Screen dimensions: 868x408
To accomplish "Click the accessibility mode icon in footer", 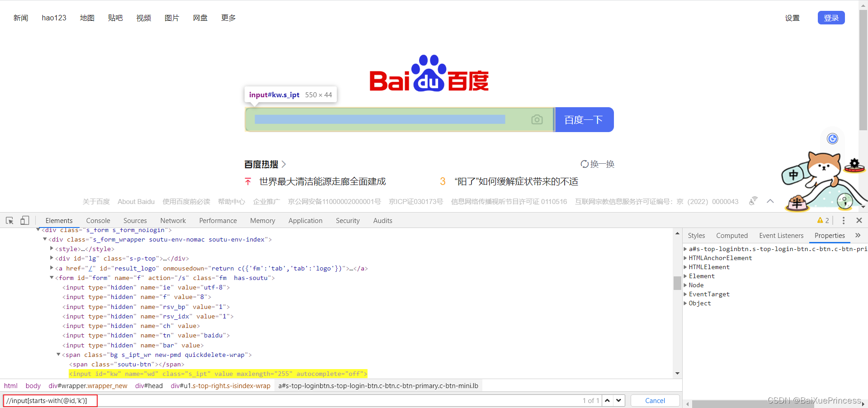I will point(753,201).
